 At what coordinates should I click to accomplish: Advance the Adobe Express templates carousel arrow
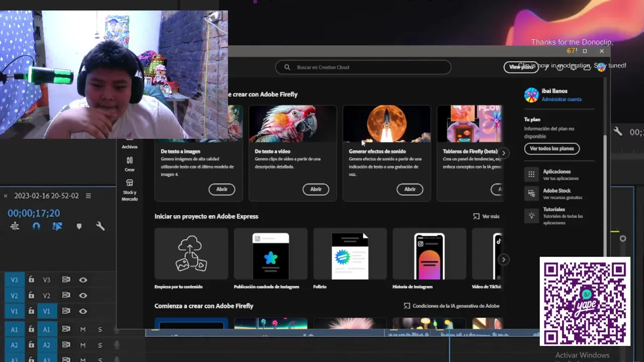[503, 259]
